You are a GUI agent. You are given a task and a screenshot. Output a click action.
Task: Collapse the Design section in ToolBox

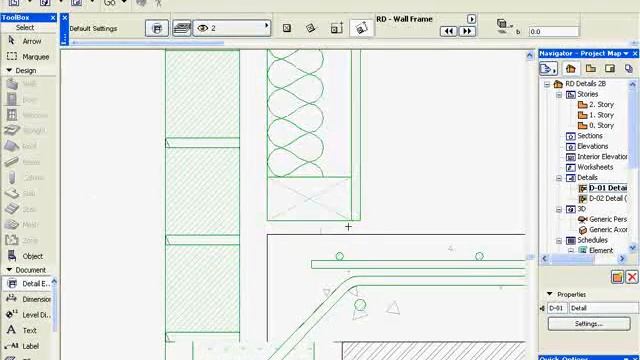tap(9, 70)
